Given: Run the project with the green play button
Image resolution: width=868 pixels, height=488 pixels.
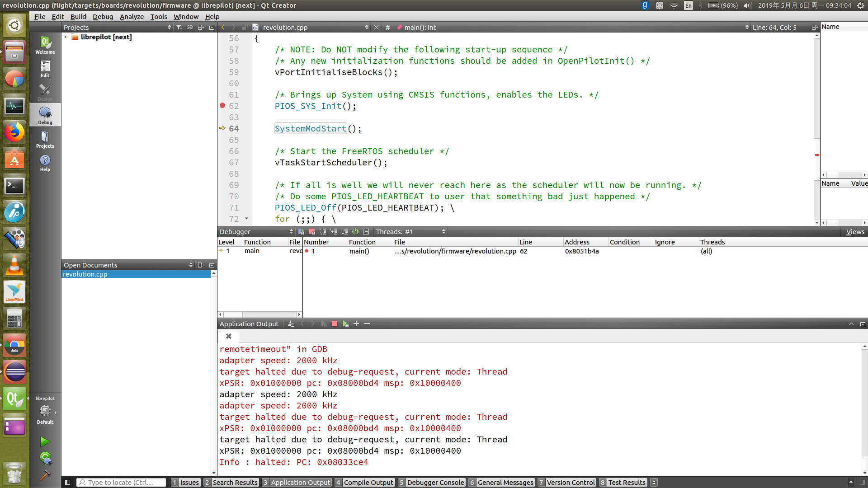Looking at the screenshot, I should 45,441.
